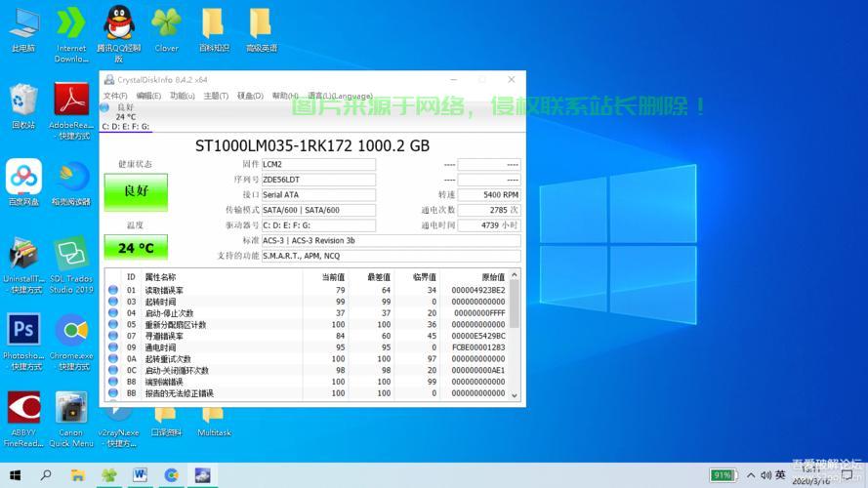Screen dimensions: 868x488
Task: Open the 功能(u) menu
Action: [183, 96]
